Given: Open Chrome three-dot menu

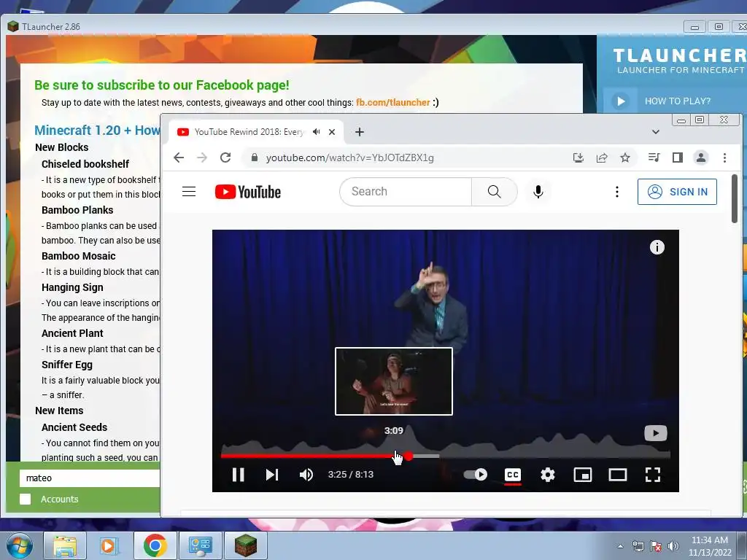Looking at the screenshot, I should [x=724, y=157].
